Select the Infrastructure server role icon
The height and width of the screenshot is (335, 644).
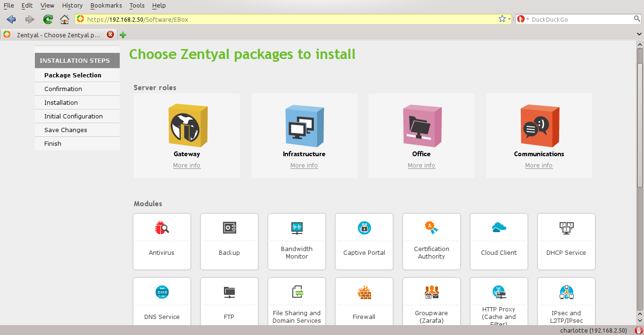click(304, 126)
